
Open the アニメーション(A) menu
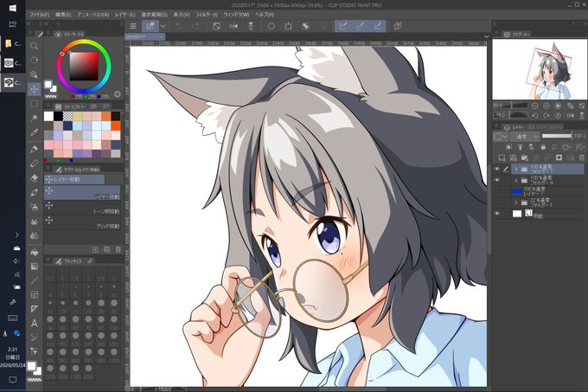93,15
